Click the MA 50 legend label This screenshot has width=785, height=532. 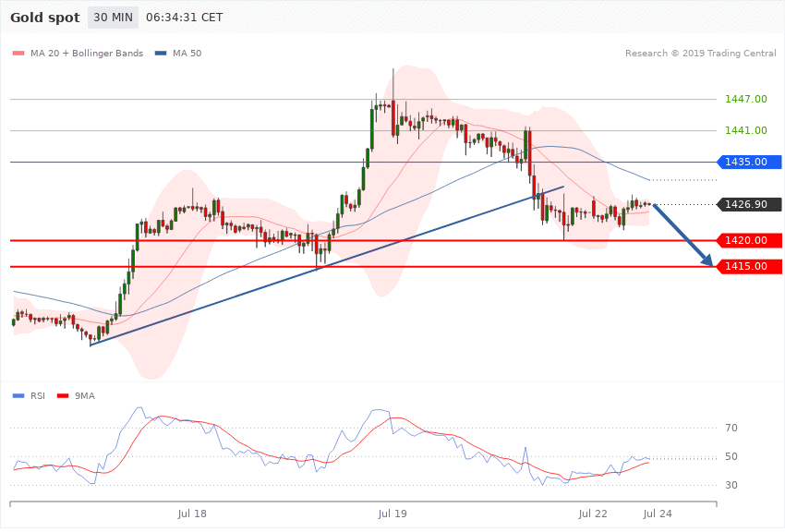pos(187,54)
